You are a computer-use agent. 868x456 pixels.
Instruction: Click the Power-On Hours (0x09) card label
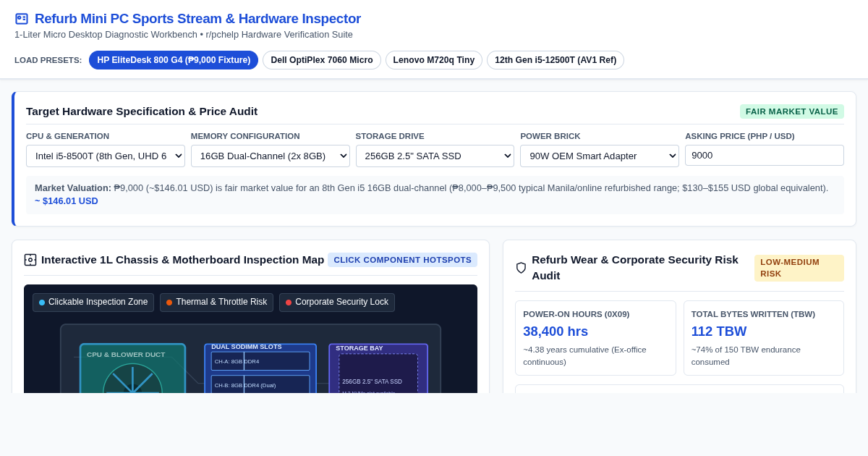[x=576, y=314]
